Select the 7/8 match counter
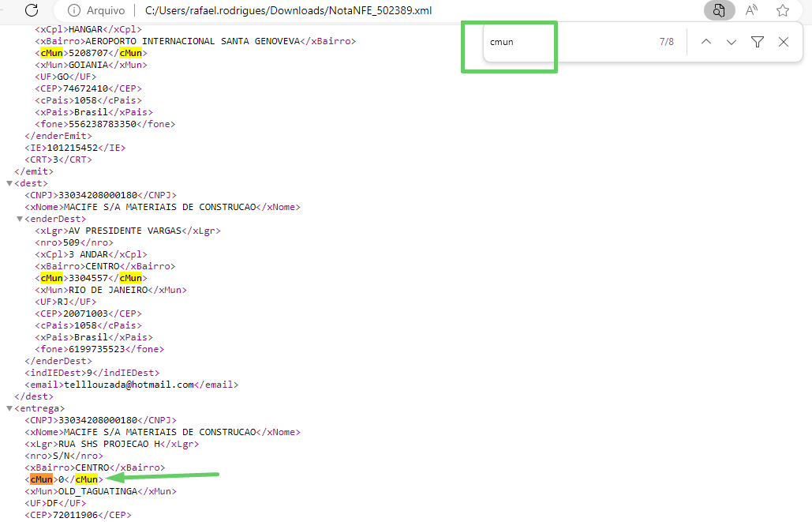812x522 pixels. tap(667, 42)
